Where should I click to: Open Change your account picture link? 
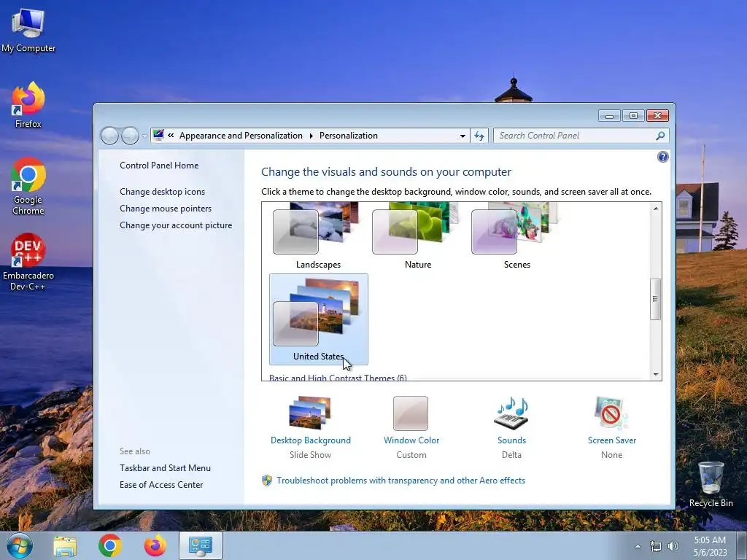(176, 225)
